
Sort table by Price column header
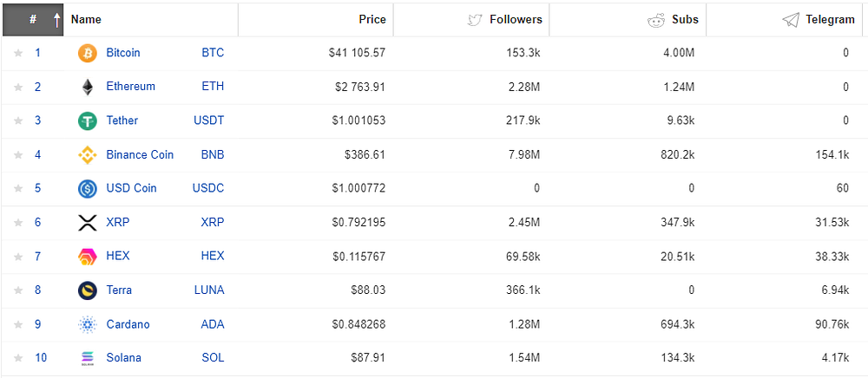pos(372,20)
